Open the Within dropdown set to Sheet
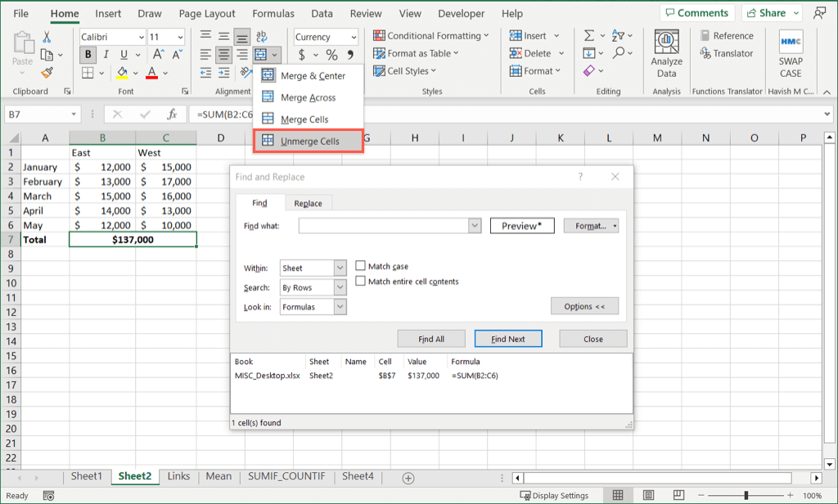The height and width of the screenshot is (504, 838). pyautogui.click(x=313, y=268)
